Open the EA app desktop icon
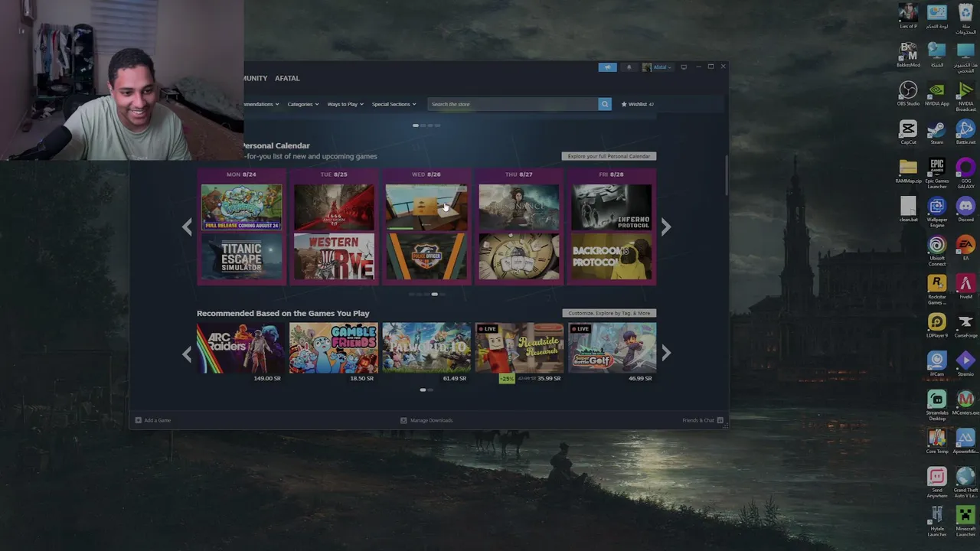Screen dimensions: 980x551 (x=965, y=248)
